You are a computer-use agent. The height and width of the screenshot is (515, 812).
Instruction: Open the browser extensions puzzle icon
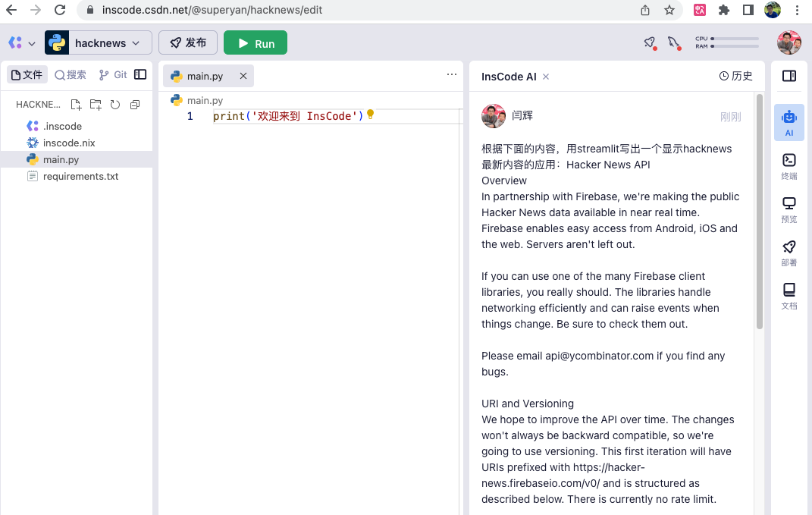pos(724,10)
